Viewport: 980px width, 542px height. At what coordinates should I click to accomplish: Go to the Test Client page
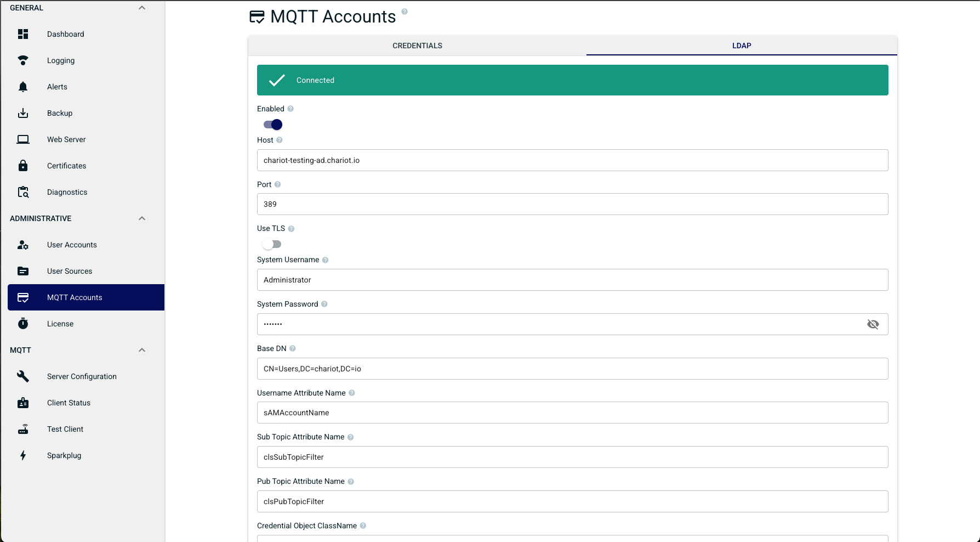(65, 429)
